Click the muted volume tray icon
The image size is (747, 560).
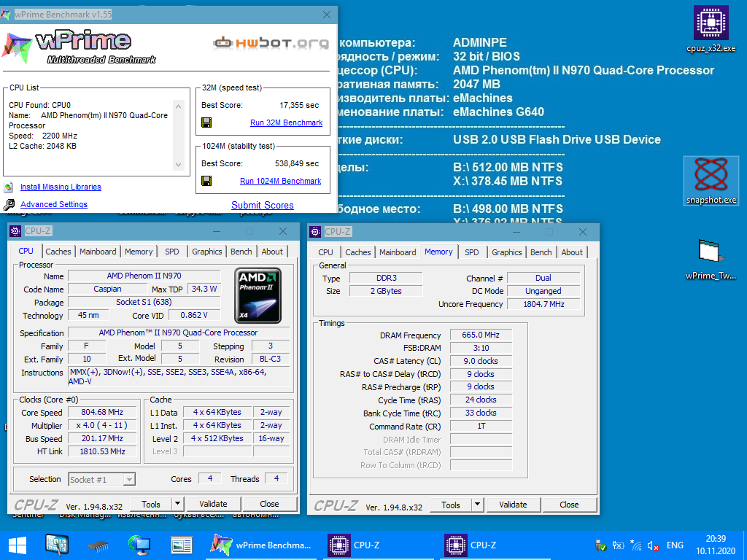click(653, 545)
